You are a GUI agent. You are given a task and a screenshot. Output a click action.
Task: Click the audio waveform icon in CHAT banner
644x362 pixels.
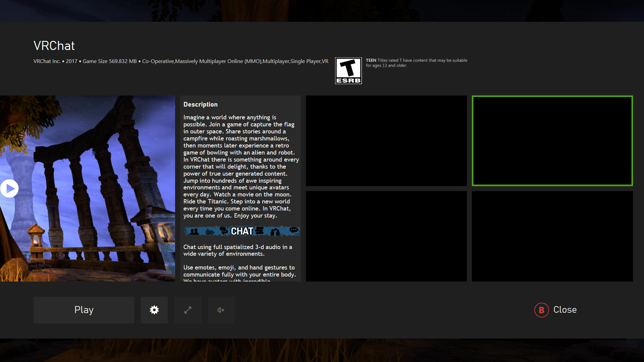210,232
